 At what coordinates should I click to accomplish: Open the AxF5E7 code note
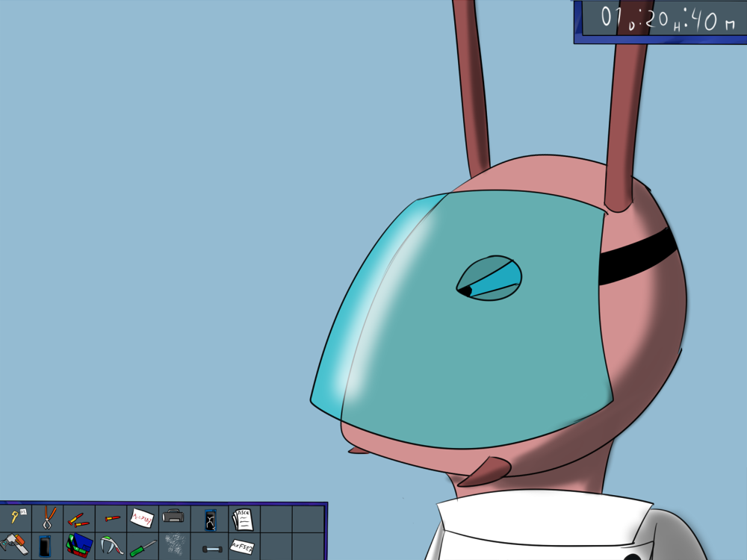[x=242, y=545]
